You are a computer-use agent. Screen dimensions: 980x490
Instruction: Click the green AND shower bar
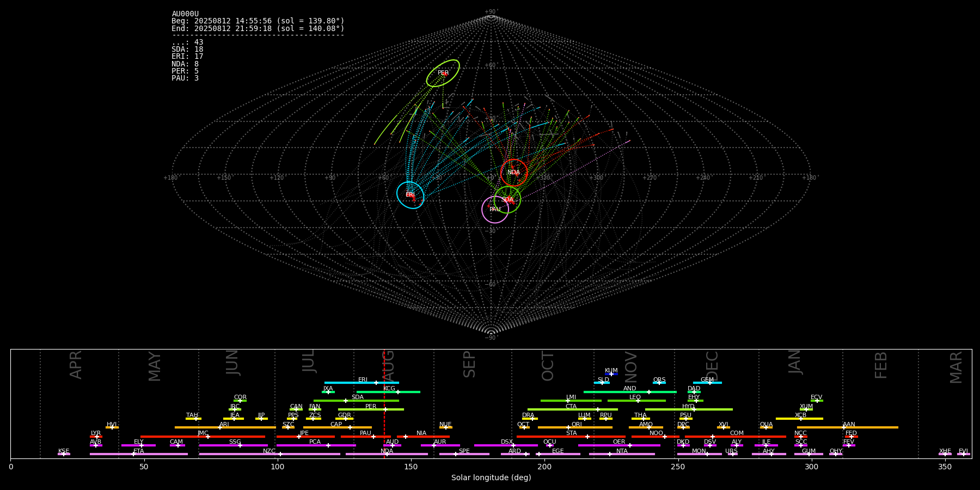point(630,391)
